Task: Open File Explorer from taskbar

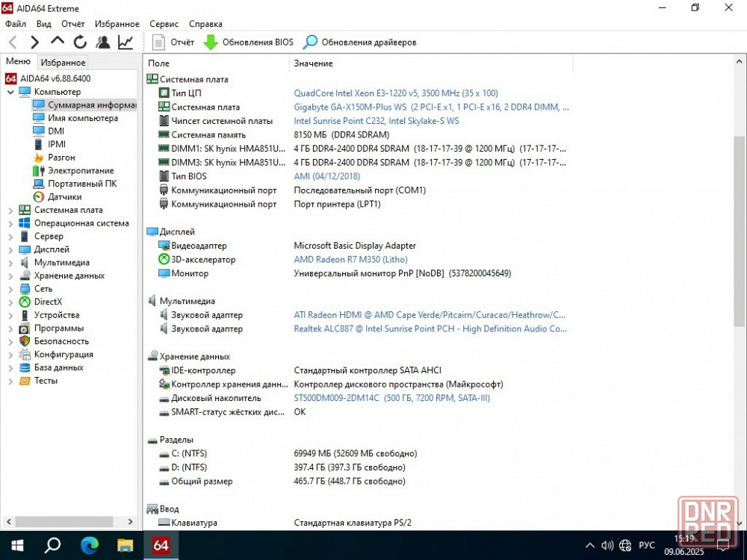Action: pos(125,545)
